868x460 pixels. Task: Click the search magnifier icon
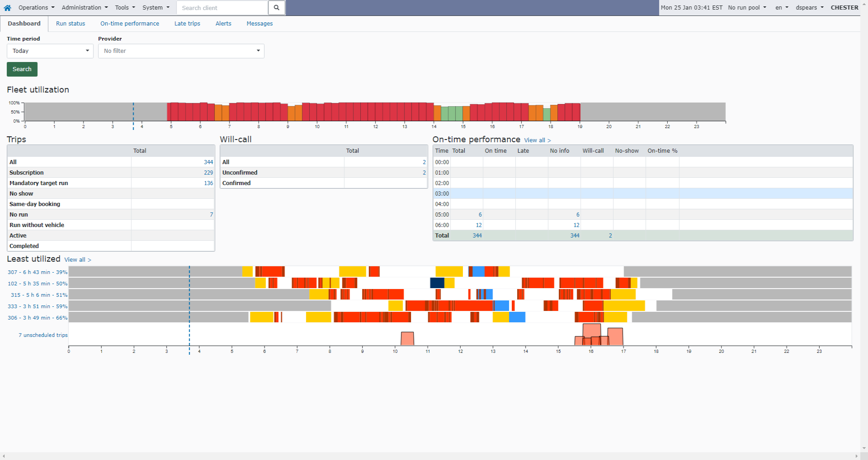[x=276, y=7]
